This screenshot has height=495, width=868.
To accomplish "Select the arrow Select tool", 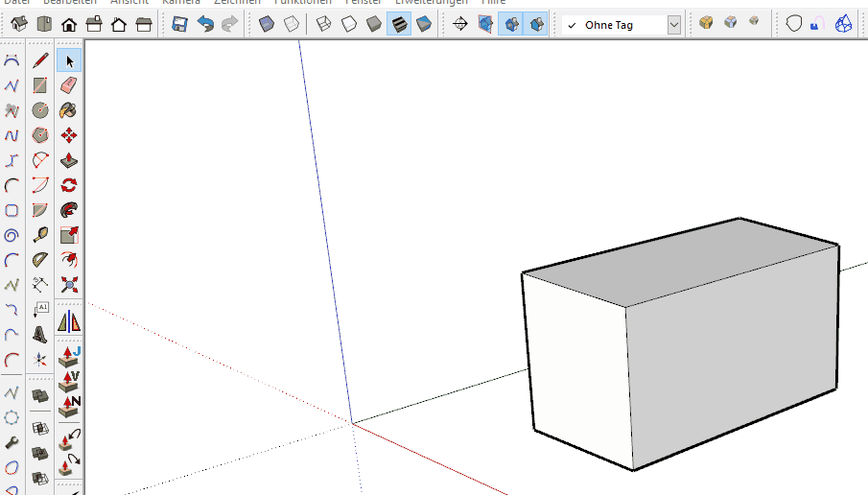I will pyautogui.click(x=68, y=61).
